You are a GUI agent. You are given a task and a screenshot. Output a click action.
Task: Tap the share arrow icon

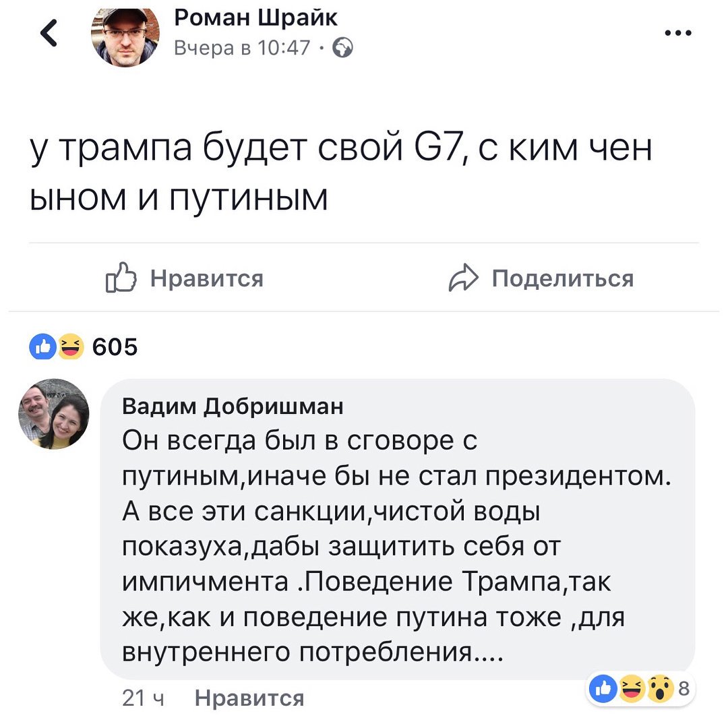pos(463,278)
